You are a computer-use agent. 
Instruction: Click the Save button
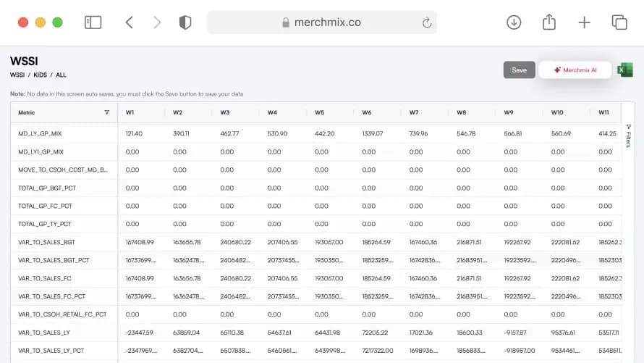click(519, 70)
